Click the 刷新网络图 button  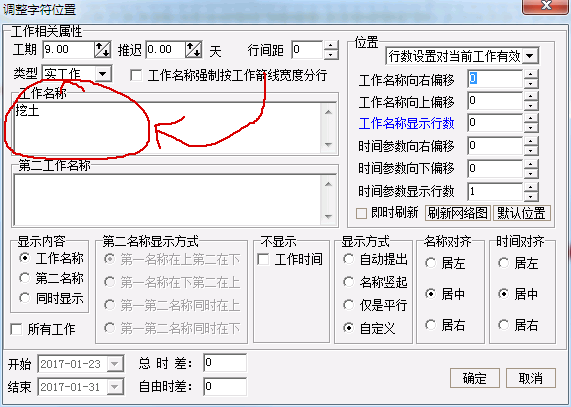click(457, 213)
